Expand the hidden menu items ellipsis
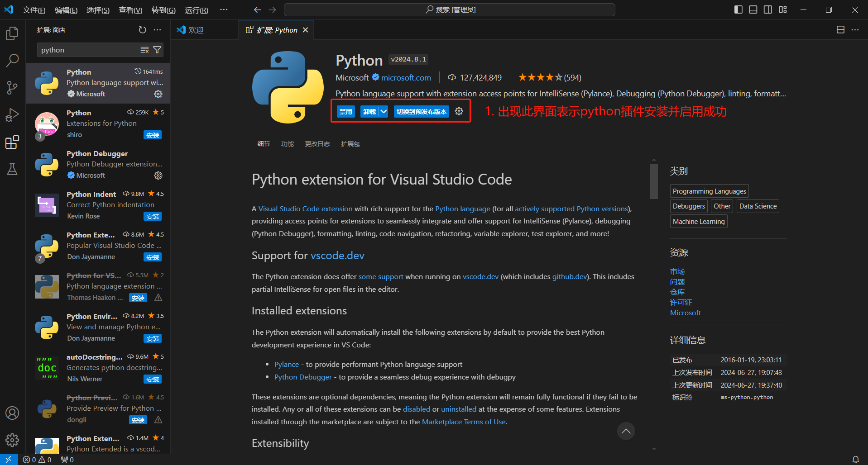This screenshot has width=868, height=465. tap(224, 9)
